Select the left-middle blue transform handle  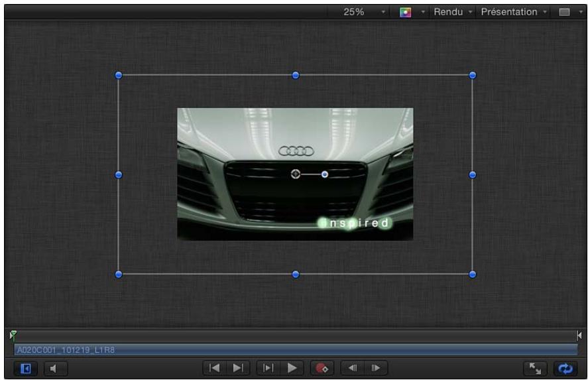point(119,175)
